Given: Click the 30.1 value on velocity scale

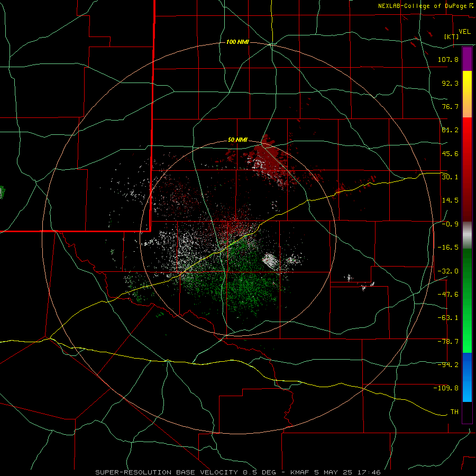Looking at the screenshot, I should point(450,177).
